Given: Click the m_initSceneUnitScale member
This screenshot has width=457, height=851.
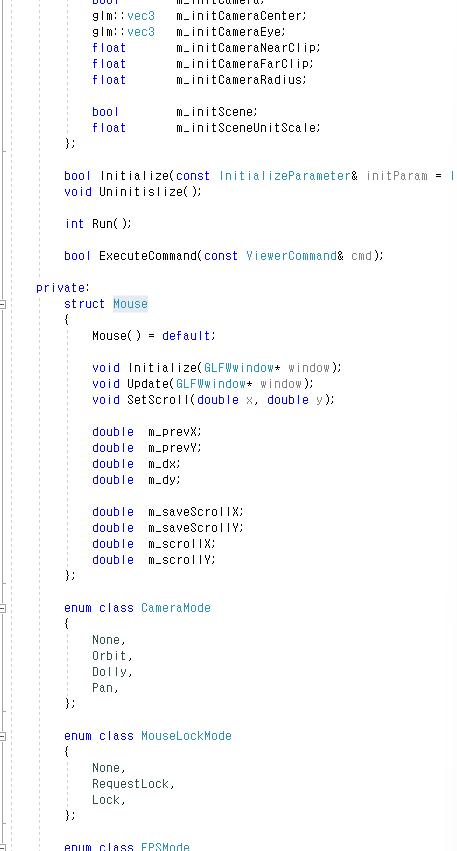Looking at the screenshot, I should click(x=246, y=128).
